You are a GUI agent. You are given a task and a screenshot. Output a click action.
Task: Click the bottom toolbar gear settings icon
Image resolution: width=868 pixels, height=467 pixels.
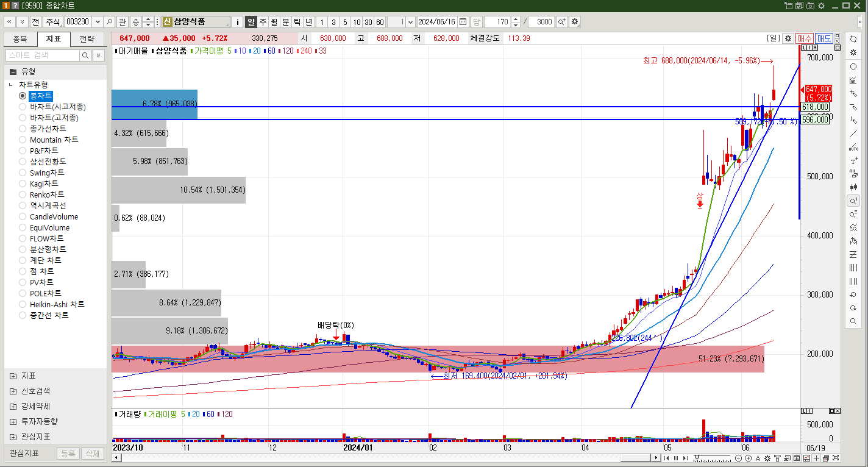(x=767, y=458)
